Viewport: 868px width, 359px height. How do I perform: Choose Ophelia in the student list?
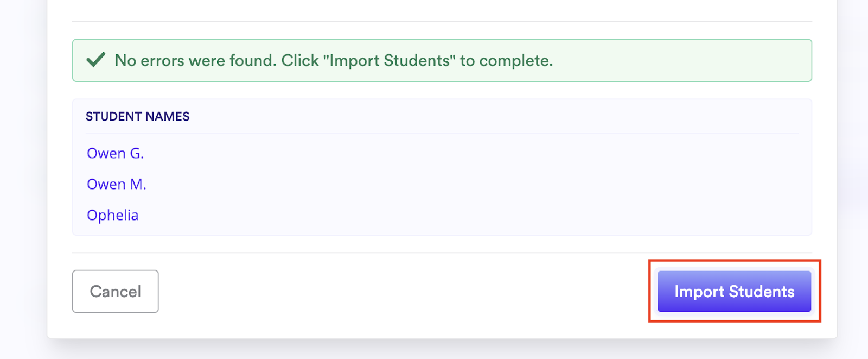[x=113, y=216]
